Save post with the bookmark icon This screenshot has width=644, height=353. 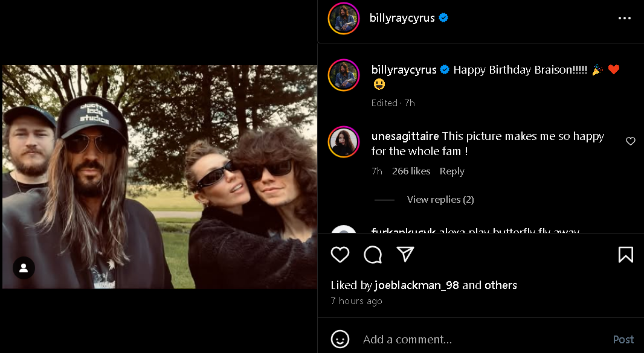pyautogui.click(x=626, y=255)
